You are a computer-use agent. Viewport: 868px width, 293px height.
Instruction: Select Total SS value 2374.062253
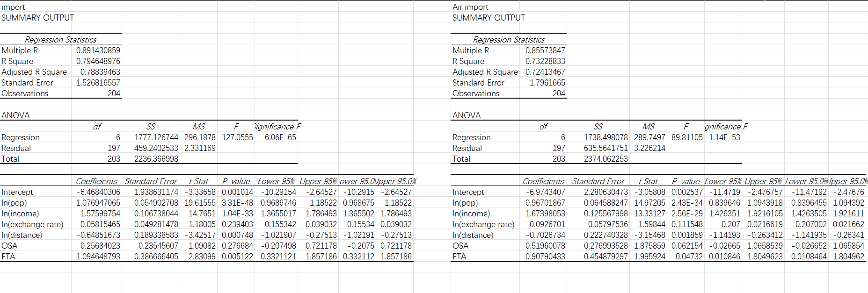606,159
